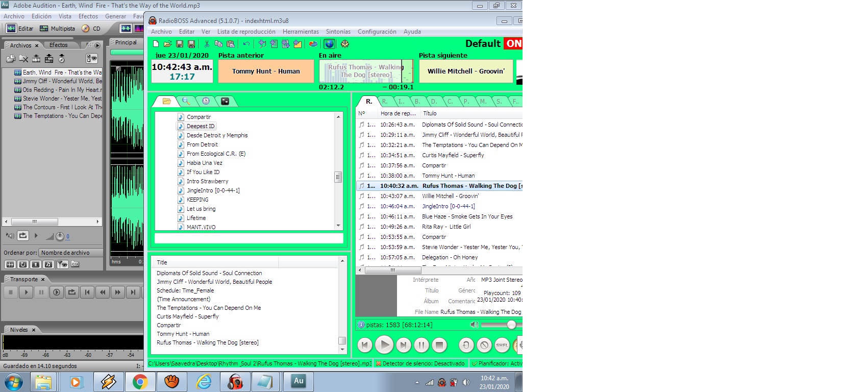Image resolution: width=868 pixels, height=392 pixels.
Task: Click the file browser path input field
Action: 249,238
